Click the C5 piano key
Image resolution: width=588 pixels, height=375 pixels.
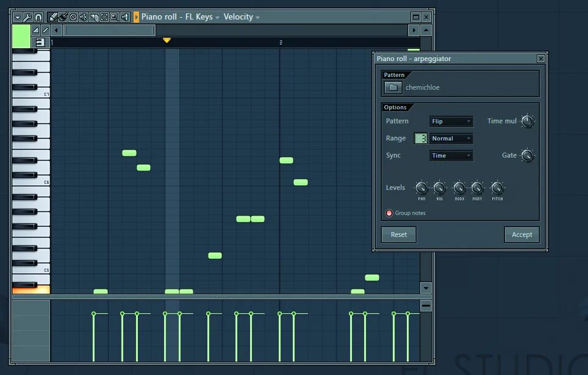pos(31,270)
